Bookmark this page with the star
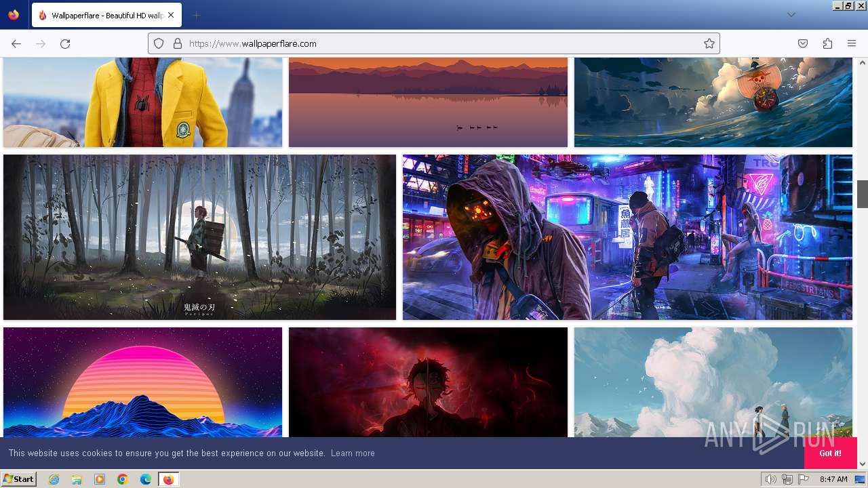868x488 pixels. (709, 43)
